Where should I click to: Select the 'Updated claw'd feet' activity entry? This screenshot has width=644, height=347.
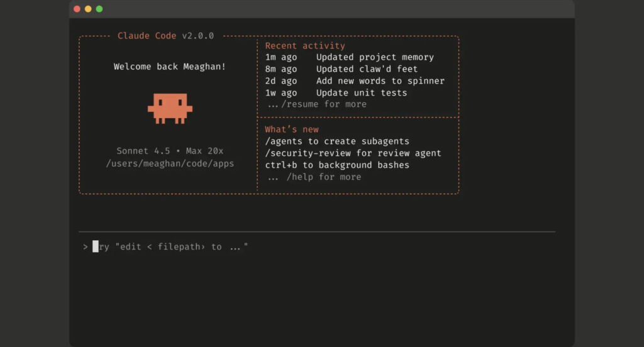pyautogui.click(x=367, y=69)
